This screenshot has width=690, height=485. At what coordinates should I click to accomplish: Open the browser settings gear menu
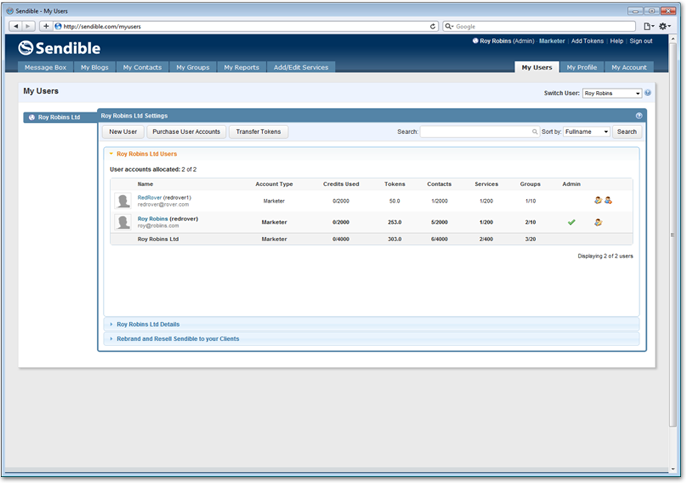664,26
